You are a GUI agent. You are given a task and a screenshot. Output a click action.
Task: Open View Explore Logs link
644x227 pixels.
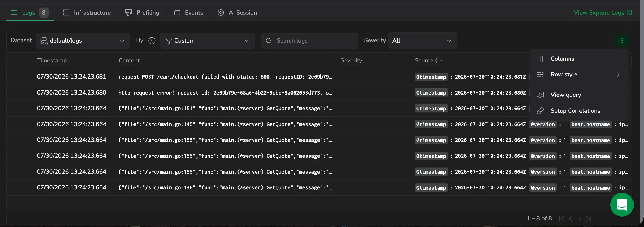tap(603, 13)
